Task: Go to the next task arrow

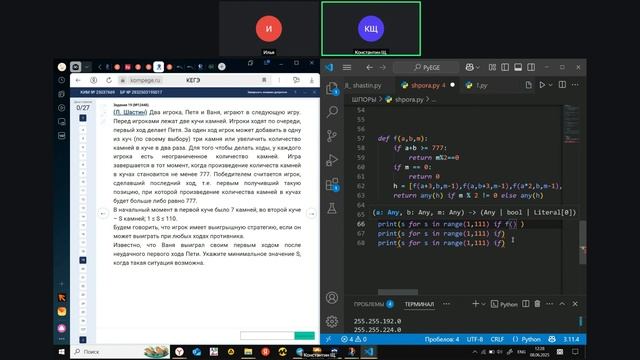Action: (311, 213)
